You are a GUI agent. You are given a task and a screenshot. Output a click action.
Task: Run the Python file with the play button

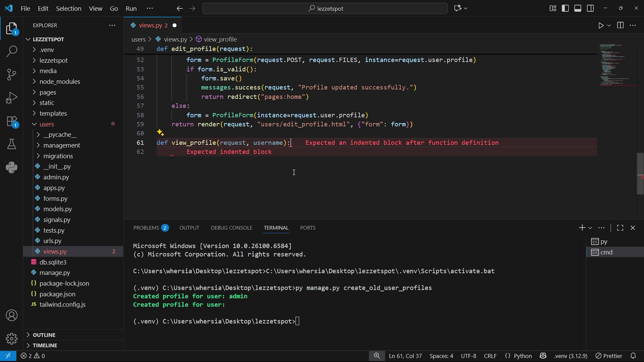(601, 25)
